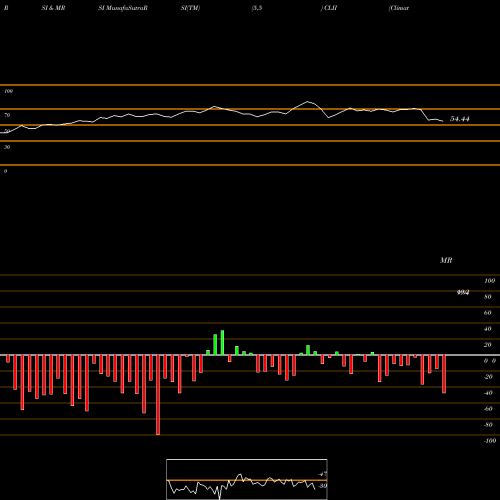The width and height of the screenshot is (500, 500).
Task: Click the highest peak of the RSI line
Action: click(x=307, y=101)
